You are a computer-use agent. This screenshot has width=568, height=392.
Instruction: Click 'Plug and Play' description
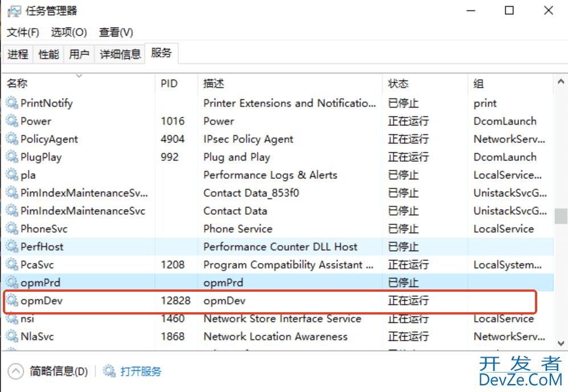pyautogui.click(x=237, y=157)
